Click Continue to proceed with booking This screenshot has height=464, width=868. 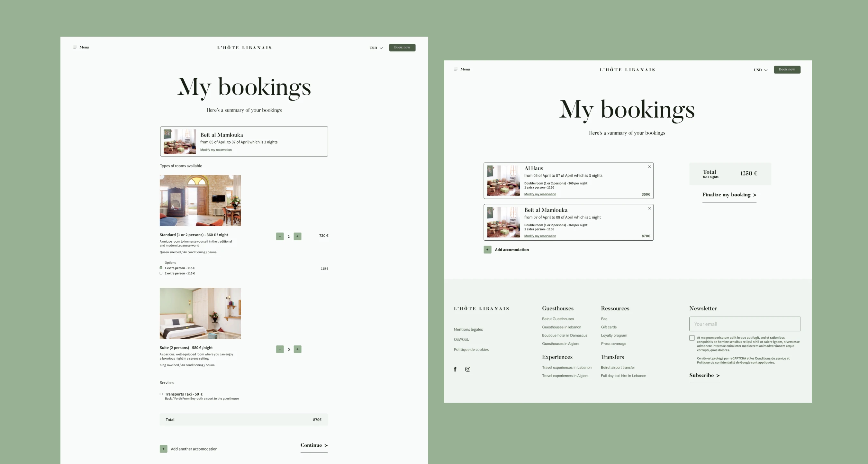click(314, 445)
